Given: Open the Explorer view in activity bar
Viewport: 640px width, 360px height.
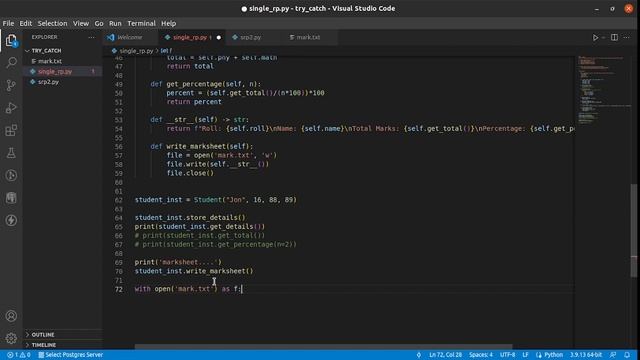Looking at the screenshot, I should pyautogui.click(x=11, y=40).
